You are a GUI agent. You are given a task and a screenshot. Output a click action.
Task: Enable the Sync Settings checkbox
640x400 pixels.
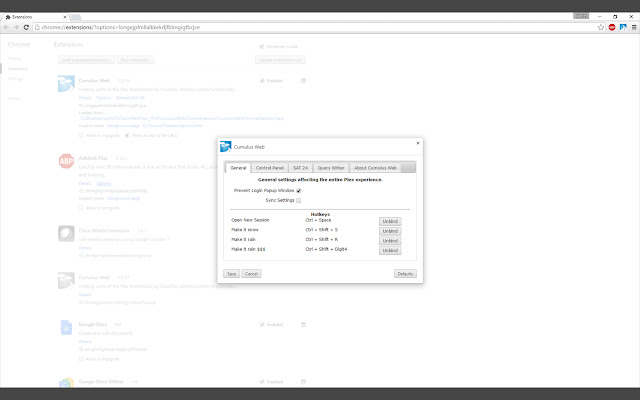pyautogui.click(x=299, y=200)
